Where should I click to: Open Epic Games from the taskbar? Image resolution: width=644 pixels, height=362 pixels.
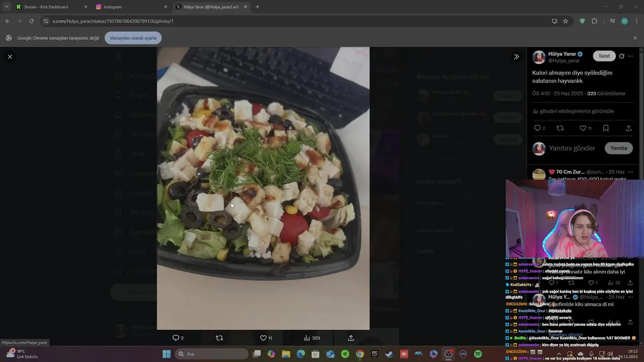pyautogui.click(x=374, y=354)
